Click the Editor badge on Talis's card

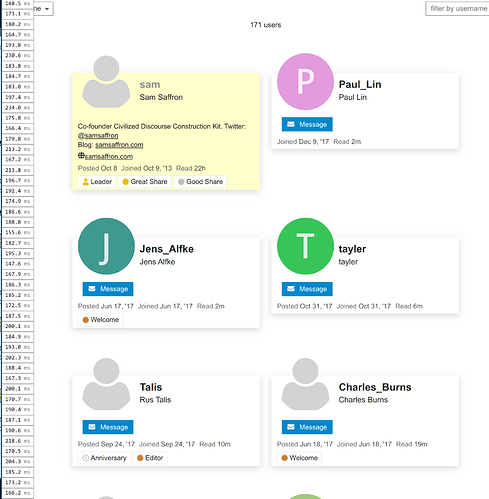point(150,458)
